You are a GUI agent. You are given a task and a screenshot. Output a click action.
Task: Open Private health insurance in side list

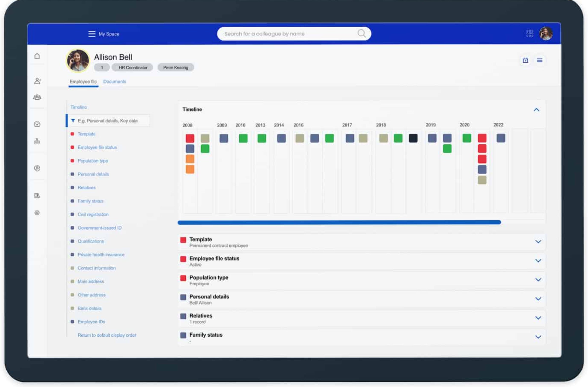click(101, 255)
